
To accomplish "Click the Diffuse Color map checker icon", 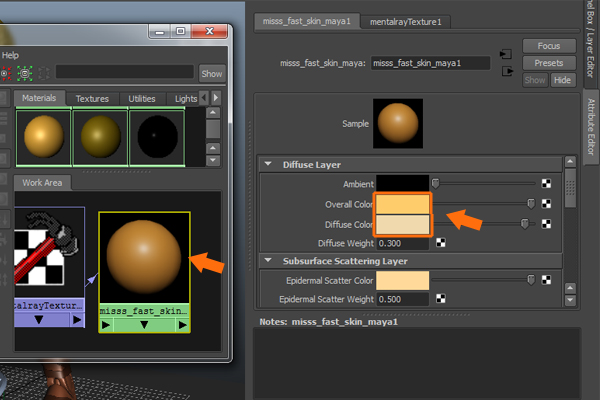I will coord(546,223).
